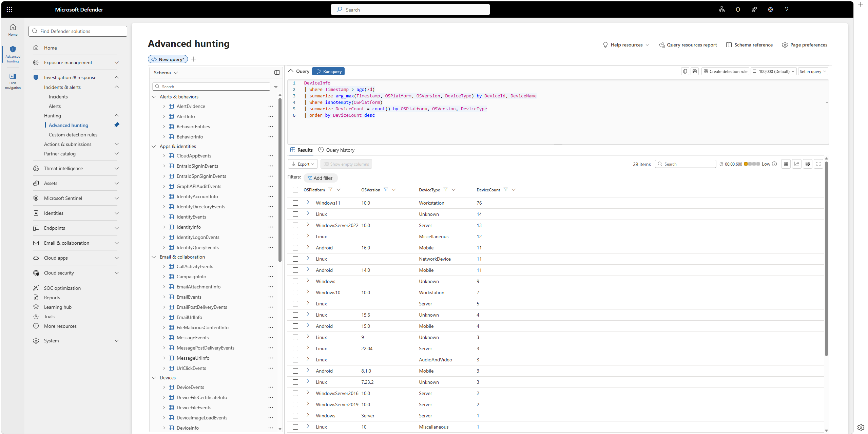The height and width of the screenshot is (434, 868).
Task: Run the query
Action: point(328,71)
